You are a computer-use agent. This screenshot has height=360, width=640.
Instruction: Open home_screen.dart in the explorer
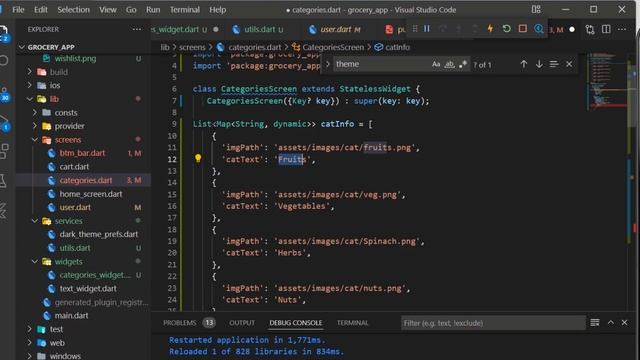pos(91,194)
